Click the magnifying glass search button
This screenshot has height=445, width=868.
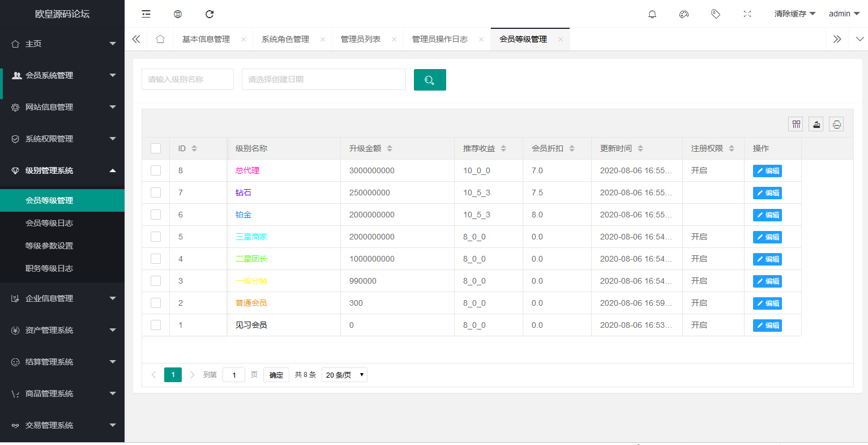tap(430, 79)
